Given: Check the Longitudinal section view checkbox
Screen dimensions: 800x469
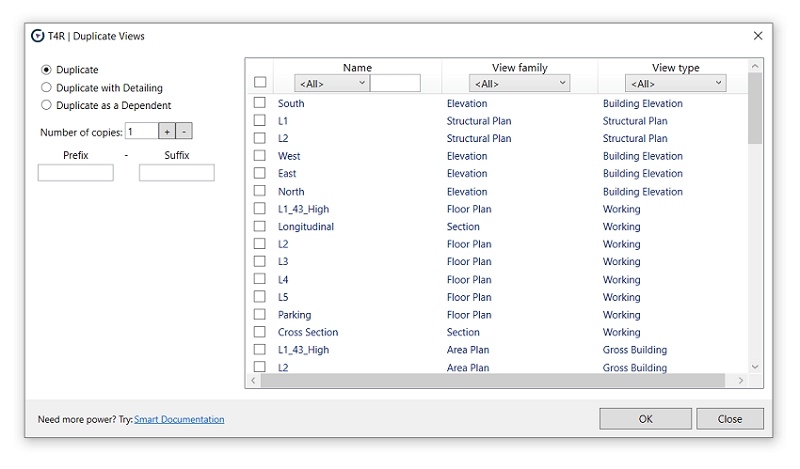Looking at the screenshot, I should (x=260, y=227).
